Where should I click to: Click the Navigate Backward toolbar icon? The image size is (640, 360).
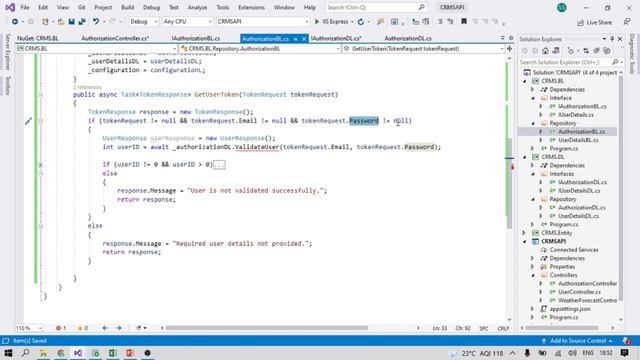pos(15,22)
